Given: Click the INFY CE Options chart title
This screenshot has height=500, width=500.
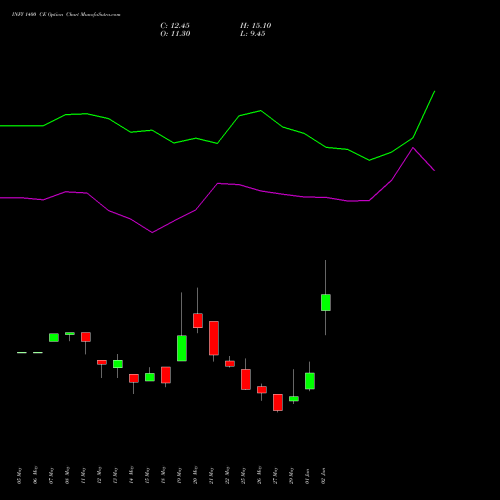Looking at the screenshot, I should (66, 15).
